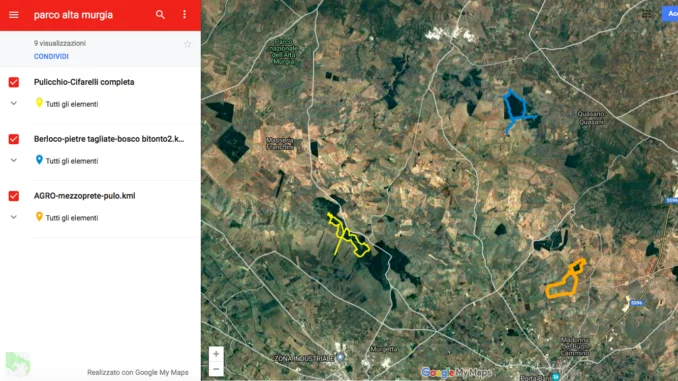The width and height of the screenshot is (678, 381).
Task: Click the ZONA INDUSTRIALE map pin
Action: pos(340,357)
